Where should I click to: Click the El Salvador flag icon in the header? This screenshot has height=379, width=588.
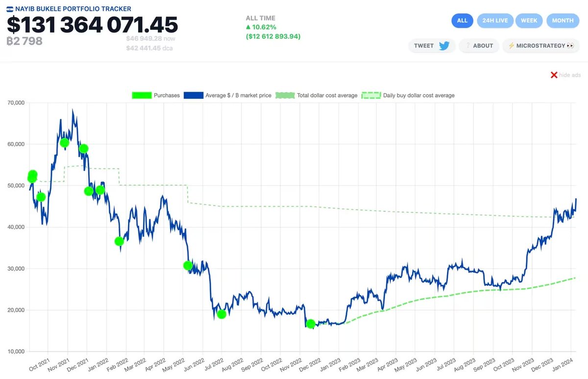coord(10,8)
